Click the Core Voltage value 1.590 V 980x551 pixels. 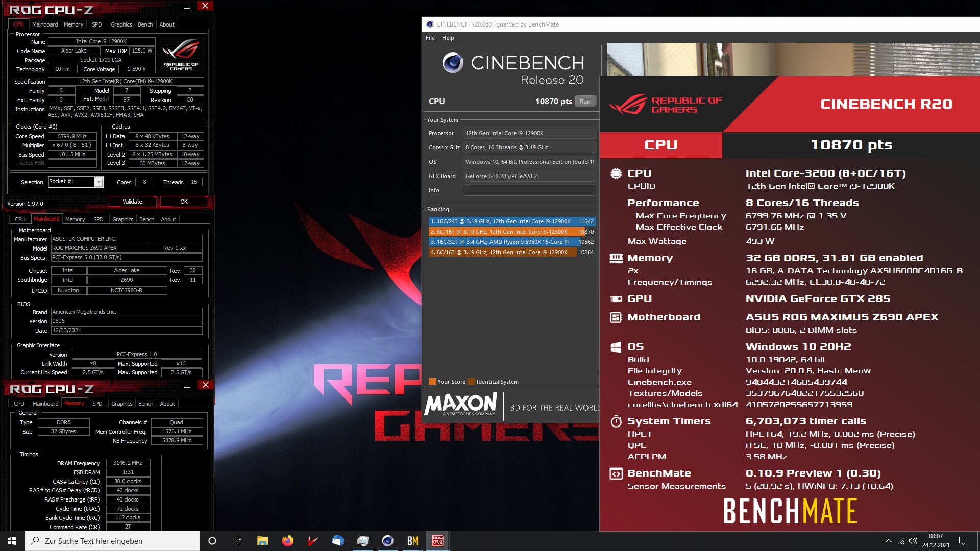[x=136, y=69]
